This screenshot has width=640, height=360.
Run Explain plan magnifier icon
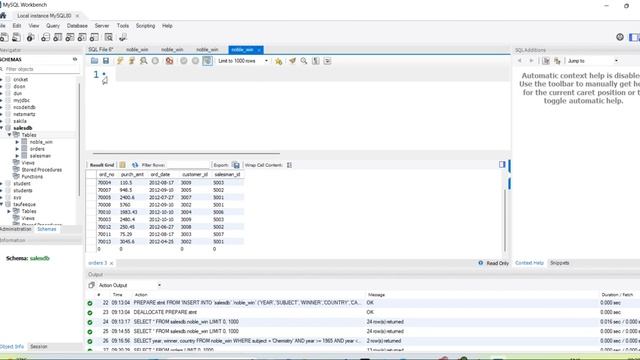144,61
